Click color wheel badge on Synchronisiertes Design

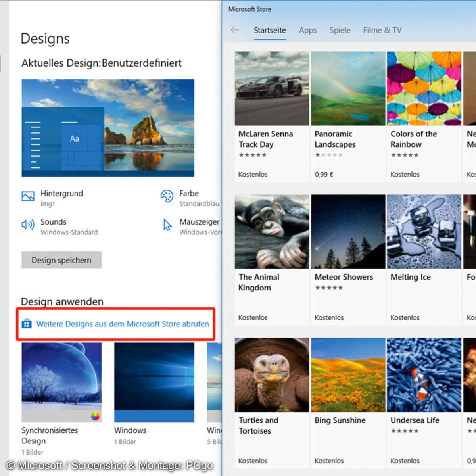tap(95, 416)
